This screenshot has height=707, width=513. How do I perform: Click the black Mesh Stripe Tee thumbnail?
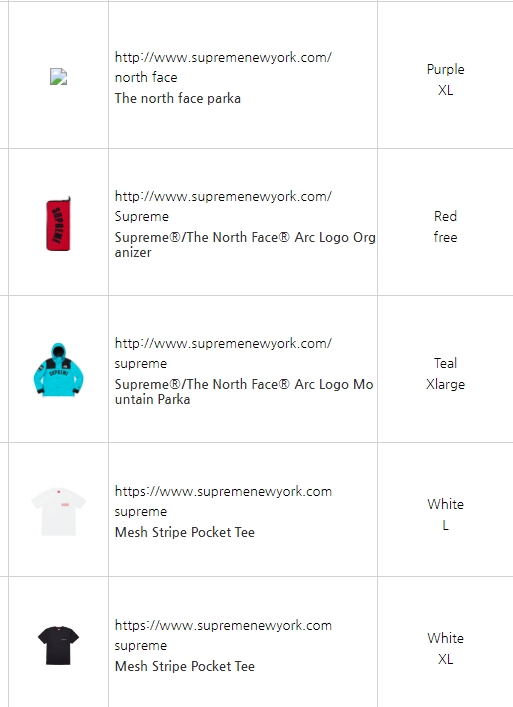point(59,645)
